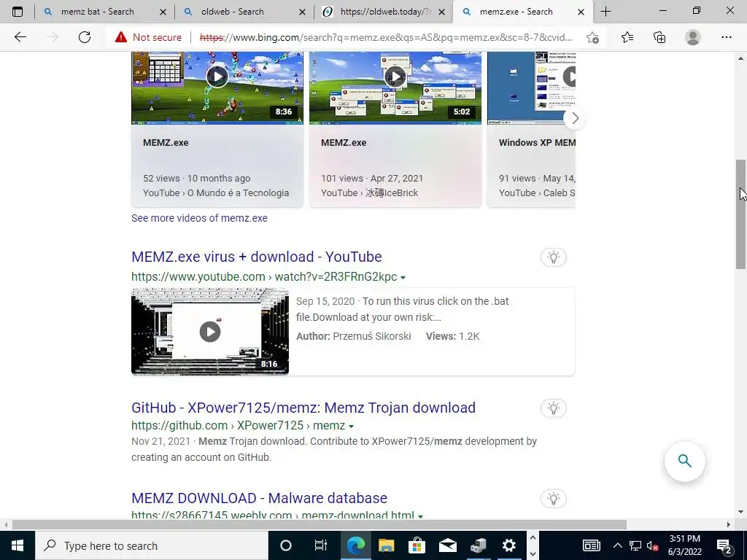This screenshot has width=747, height=560.
Task: Click the taskbar search box
Action: pos(152,545)
